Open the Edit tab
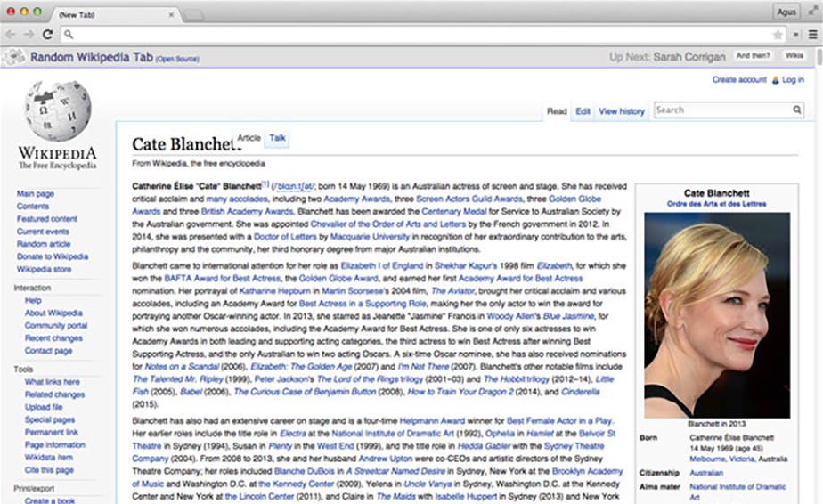The width and height of the screenshot is (823, 504). pyautogui.click(x=583, y=111)
